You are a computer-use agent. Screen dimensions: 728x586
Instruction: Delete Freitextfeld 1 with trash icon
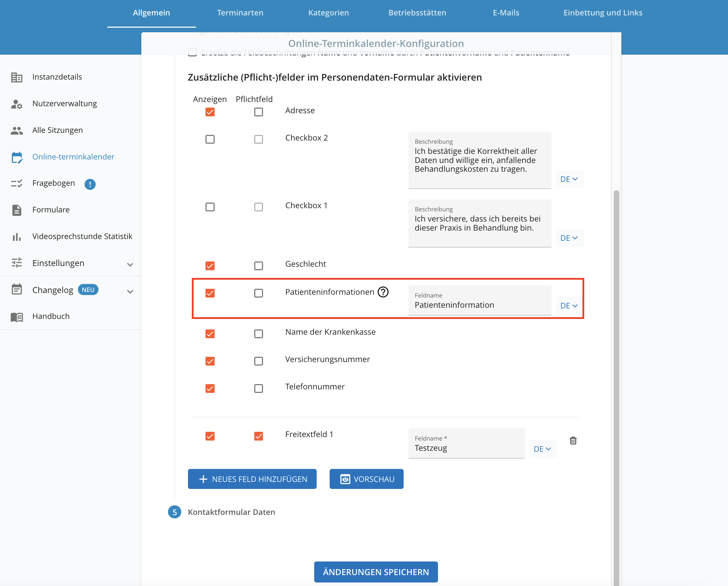pos(573,441)
